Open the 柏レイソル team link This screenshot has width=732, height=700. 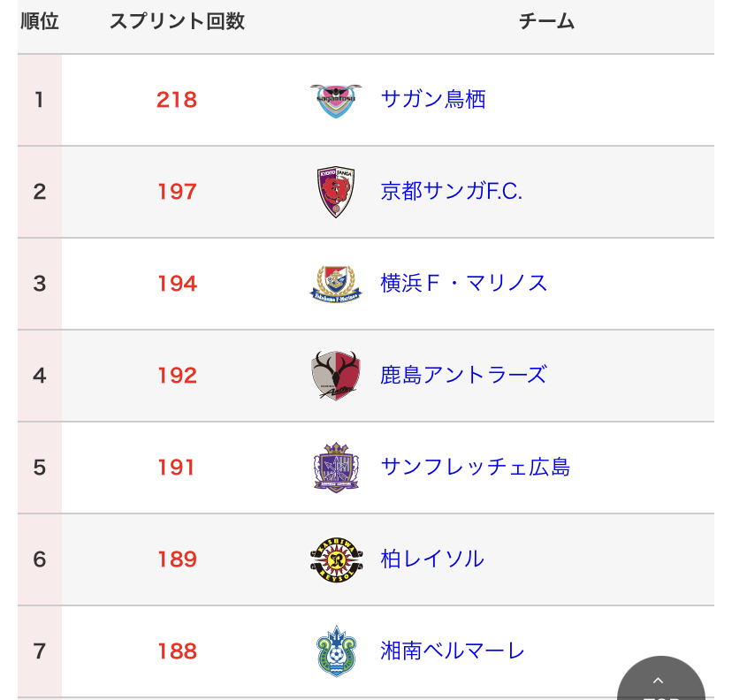pos(432,559)
